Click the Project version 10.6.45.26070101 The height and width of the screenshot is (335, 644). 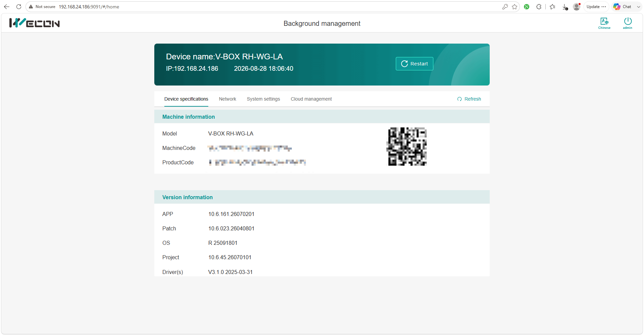pos(230,257)
